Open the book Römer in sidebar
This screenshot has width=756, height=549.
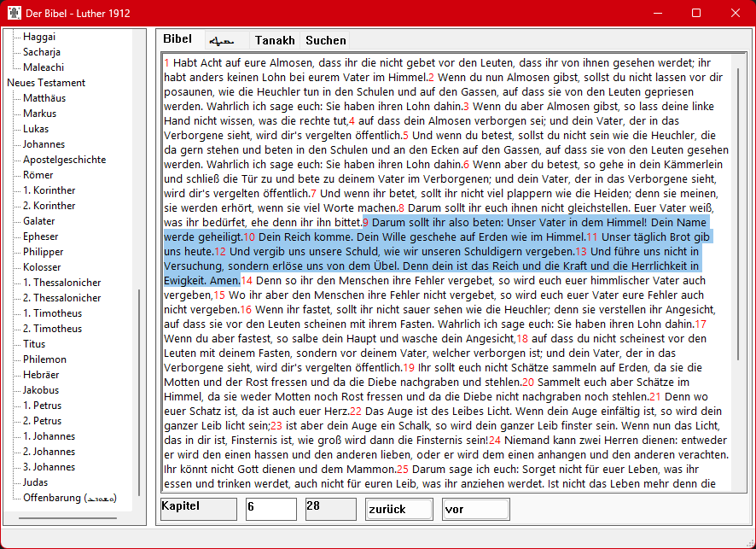(38, 175)
